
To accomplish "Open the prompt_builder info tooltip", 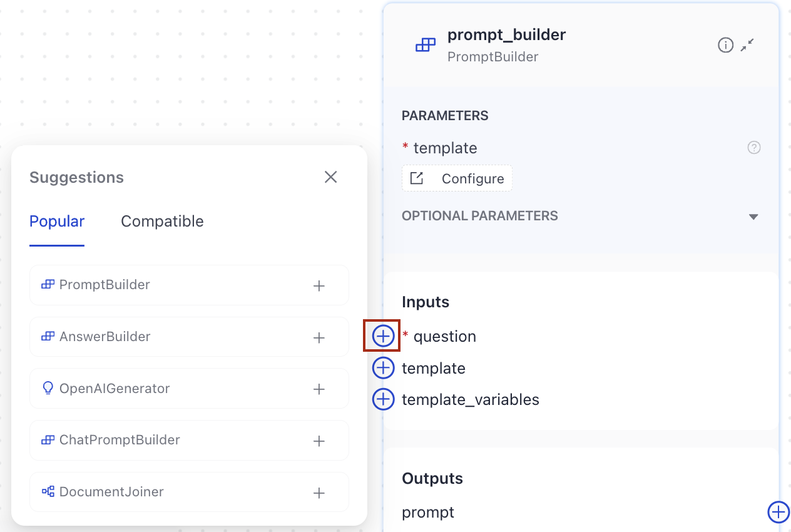I will coord(725,44).
